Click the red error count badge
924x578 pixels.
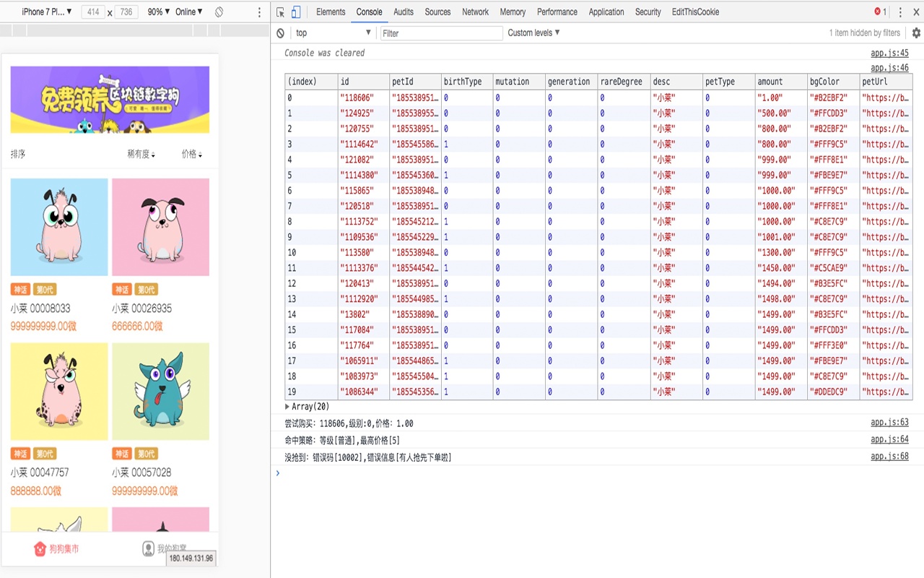pyautogui.click(x=880, y=12)
